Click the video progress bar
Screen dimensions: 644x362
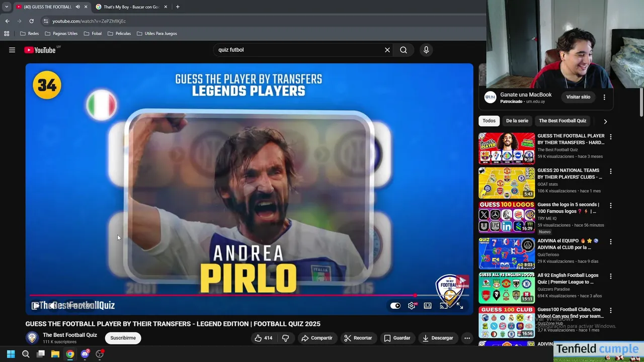pyautogui.click(x=249, y=296)
